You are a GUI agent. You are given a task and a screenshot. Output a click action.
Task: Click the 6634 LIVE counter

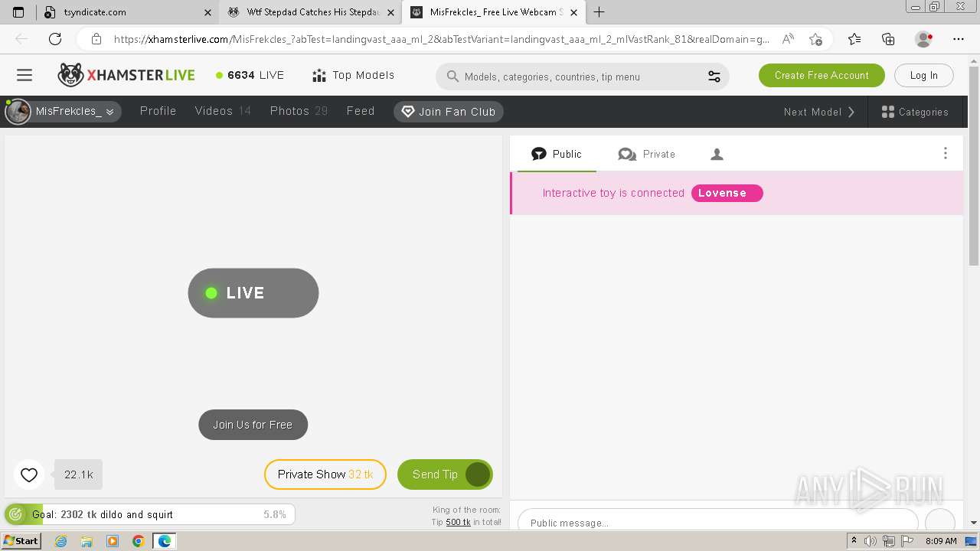[250, 75]
